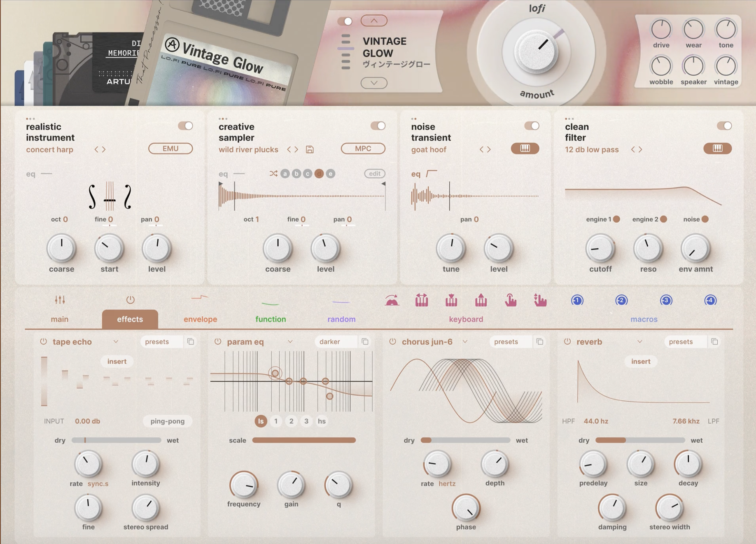Open reverb effect type dropdown

coord(640,342)
